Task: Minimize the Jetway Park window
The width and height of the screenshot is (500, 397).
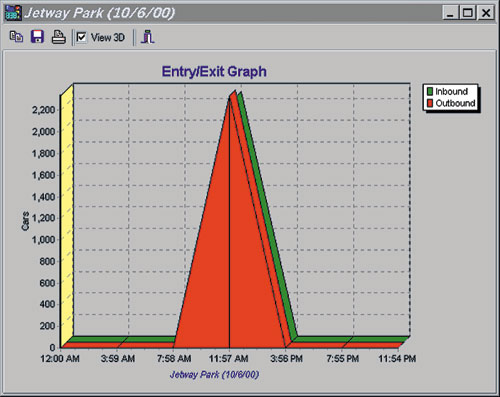Action: click(450, 13)
